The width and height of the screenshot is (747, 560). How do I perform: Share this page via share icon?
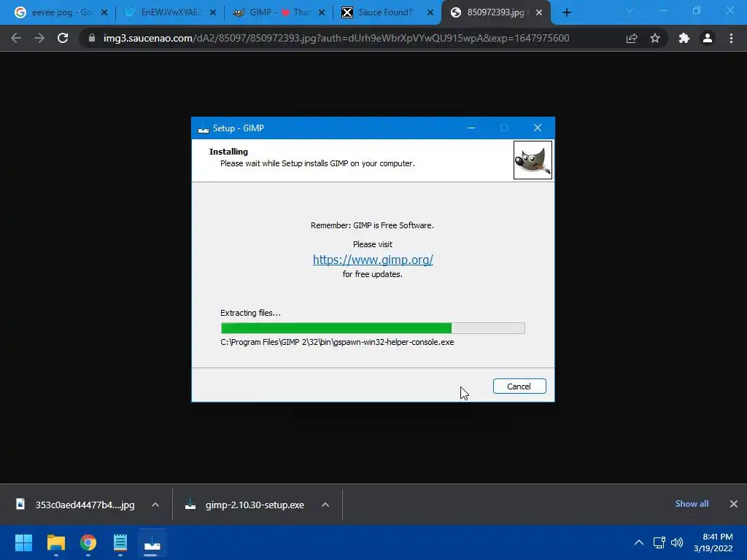(632, 38)
